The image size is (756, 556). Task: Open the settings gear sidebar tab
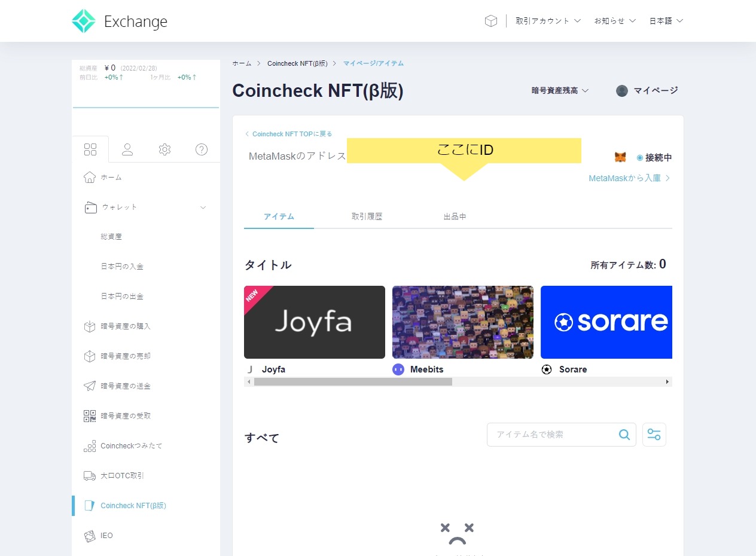point(164,149)
